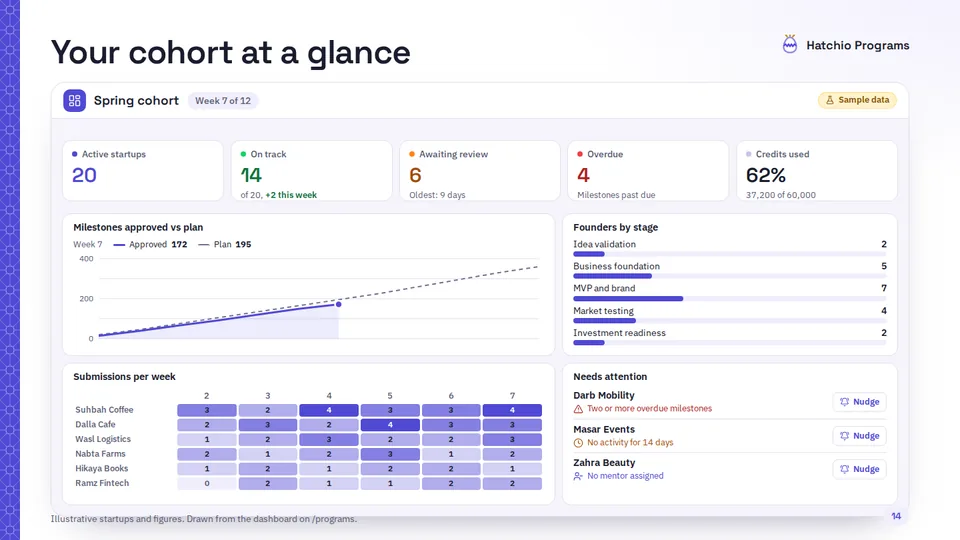This screenshot has width=960, height=540.
Task: Click the Hatchio Programs egg logo
Action: pyautogui.click(x=790, y=44)
